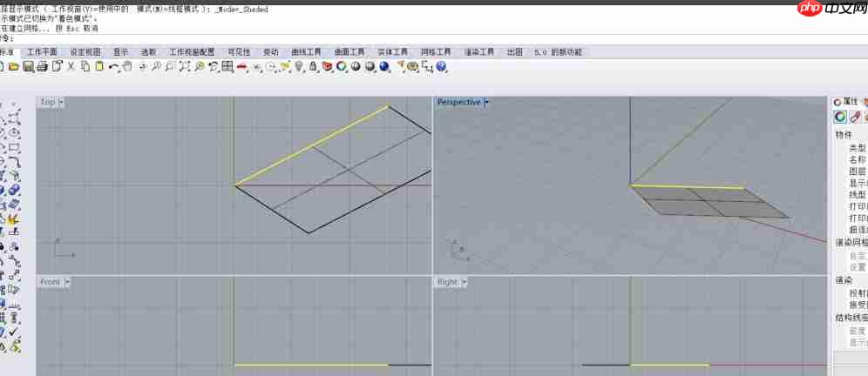Image resolution: width=868 pixels, height=376 pixels.
Task: Click the Zoom magnifier icon
Action: 156,66
